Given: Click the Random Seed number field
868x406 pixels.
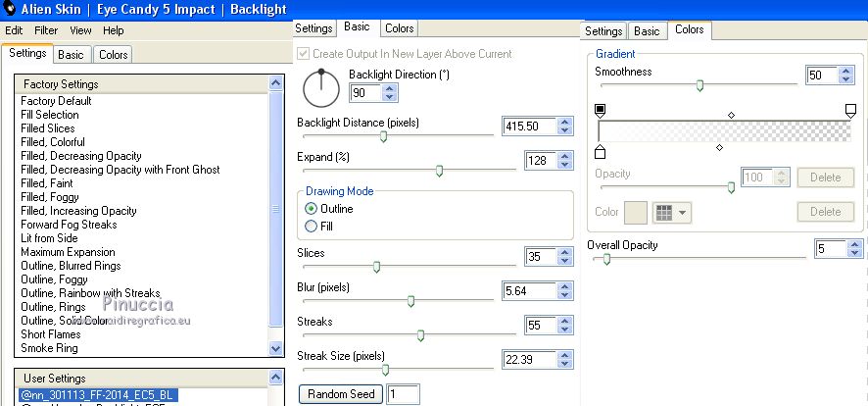Looking at the screenshot, I should (x=403, y=394).
